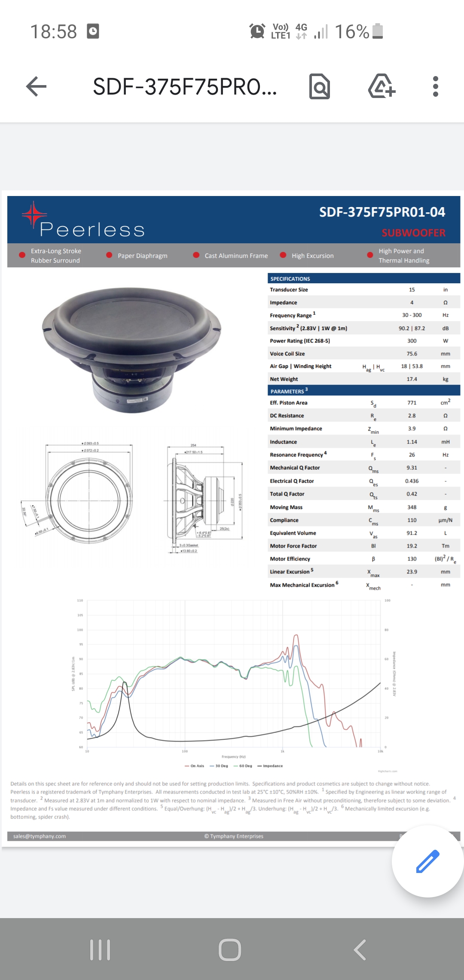Image resolution: width=464 pixels, height=980 pixels.
Task: Tap the Voice Coil Size value 75.6
Action: point(412,354)
